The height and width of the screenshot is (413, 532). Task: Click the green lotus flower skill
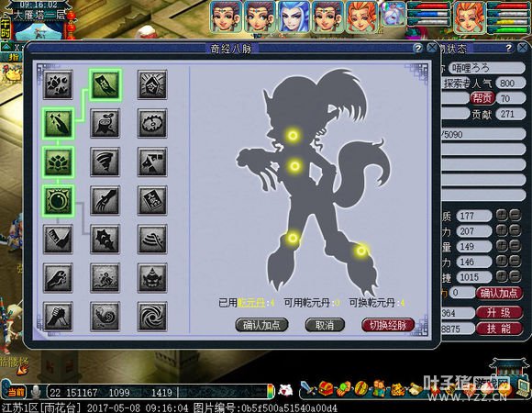pos(58,162)
